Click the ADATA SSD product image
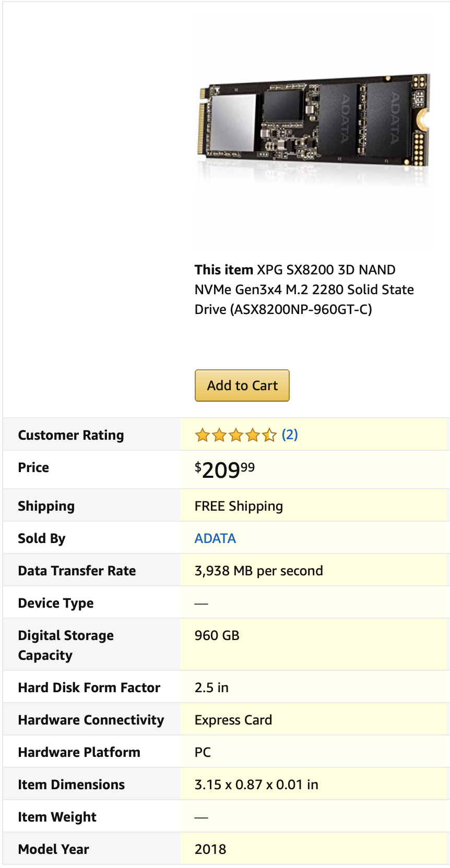The width and height of the screenshot is (450, 868). click(x=313, y=125)
